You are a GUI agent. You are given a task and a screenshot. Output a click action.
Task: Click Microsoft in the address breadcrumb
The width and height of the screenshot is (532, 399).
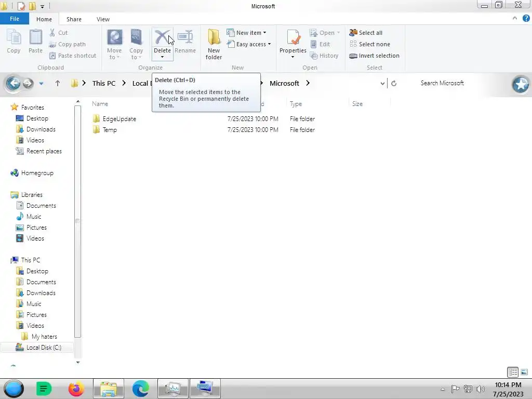[284, 84]
